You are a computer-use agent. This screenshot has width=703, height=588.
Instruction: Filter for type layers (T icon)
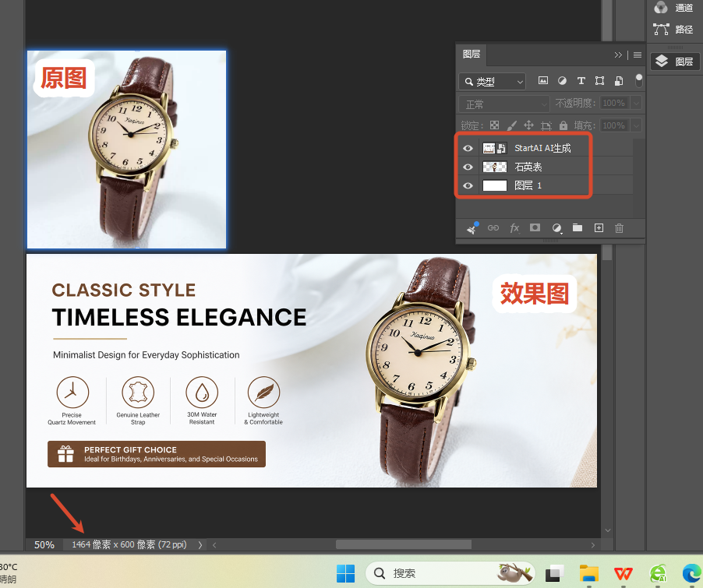coord(581,81)
